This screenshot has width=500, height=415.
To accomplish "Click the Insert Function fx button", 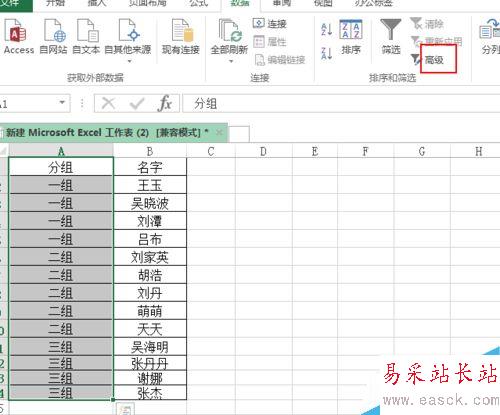I will coord(165,103).
